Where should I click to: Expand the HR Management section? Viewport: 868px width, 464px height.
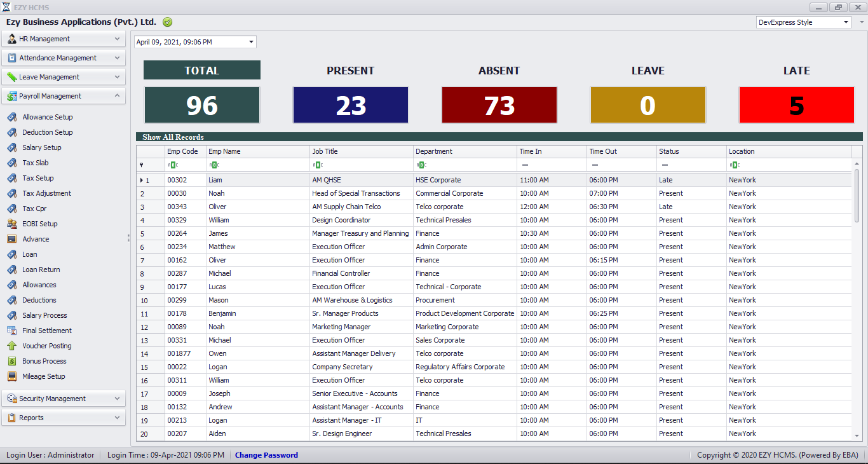pos(64,39)
